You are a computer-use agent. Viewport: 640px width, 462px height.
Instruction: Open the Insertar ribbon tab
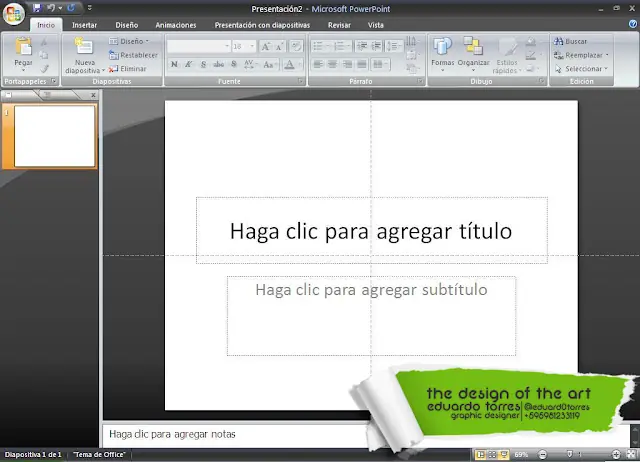[85, 24]
